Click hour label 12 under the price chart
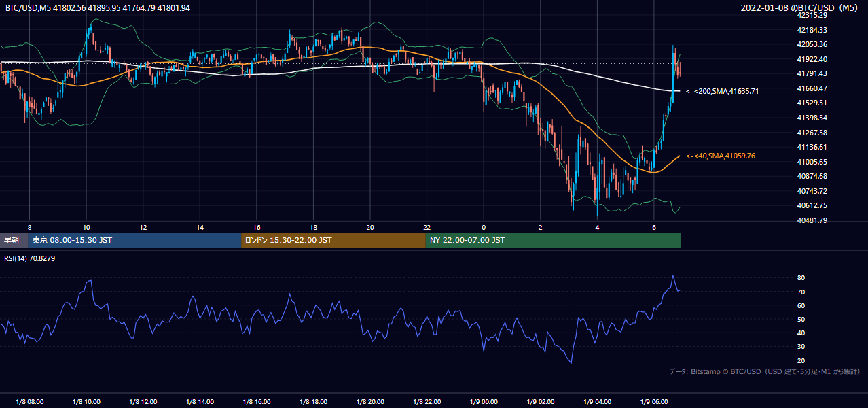The height and width of the screenshot is (408, 868). click(x=143, y=227)
